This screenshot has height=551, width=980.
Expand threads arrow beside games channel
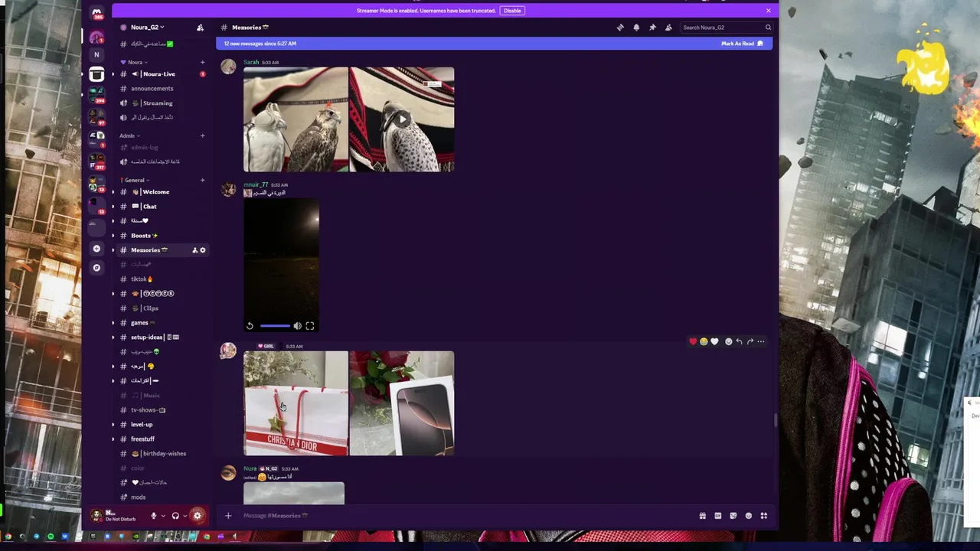113,323
